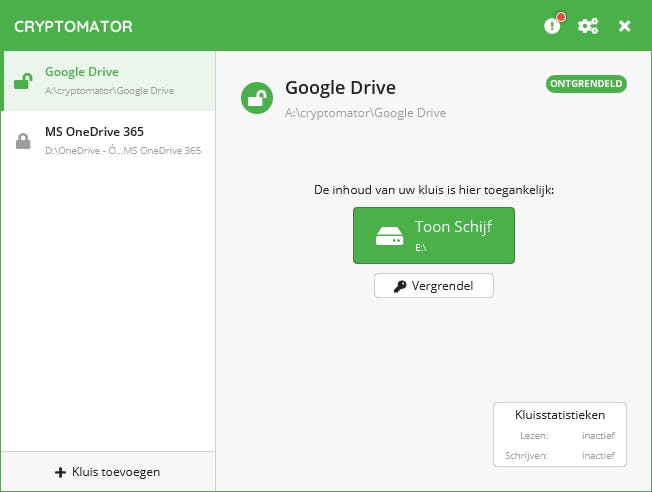Click the Toon Schijf button
This screenshot has height=492, width=652.
pos(434,235)
